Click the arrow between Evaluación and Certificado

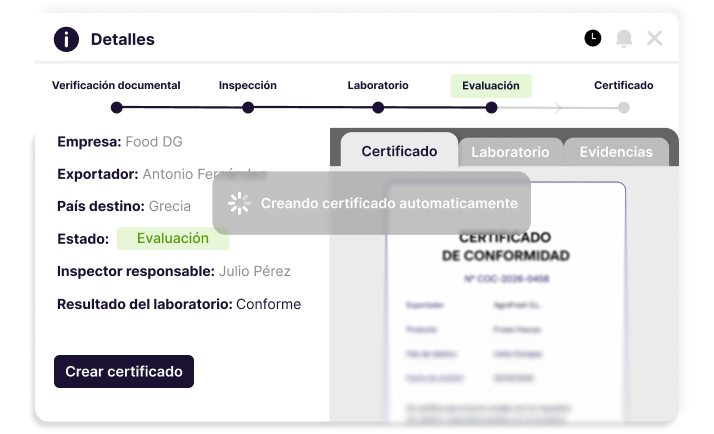click(558, 108)
